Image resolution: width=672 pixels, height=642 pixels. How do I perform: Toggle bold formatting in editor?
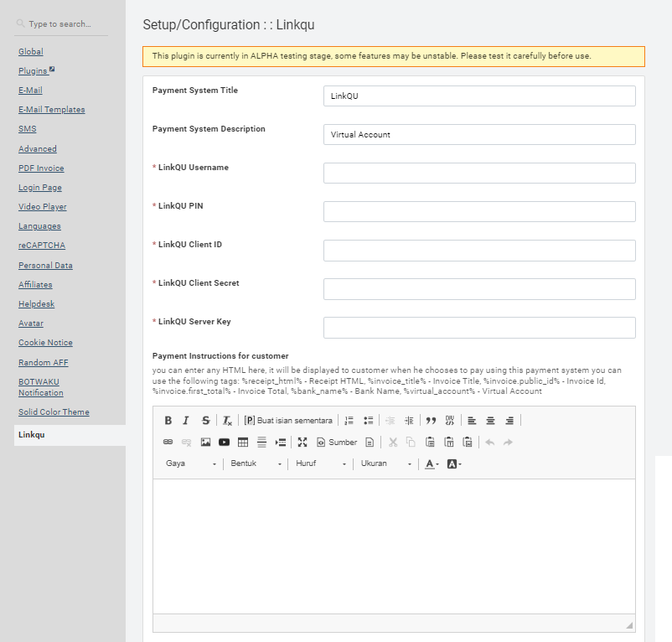168,421
